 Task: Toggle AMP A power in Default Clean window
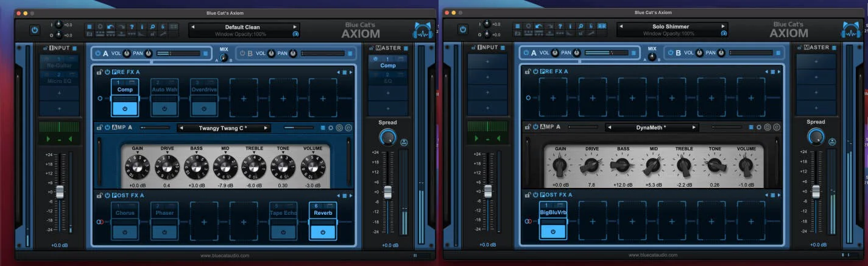click(x=107, y=128)
